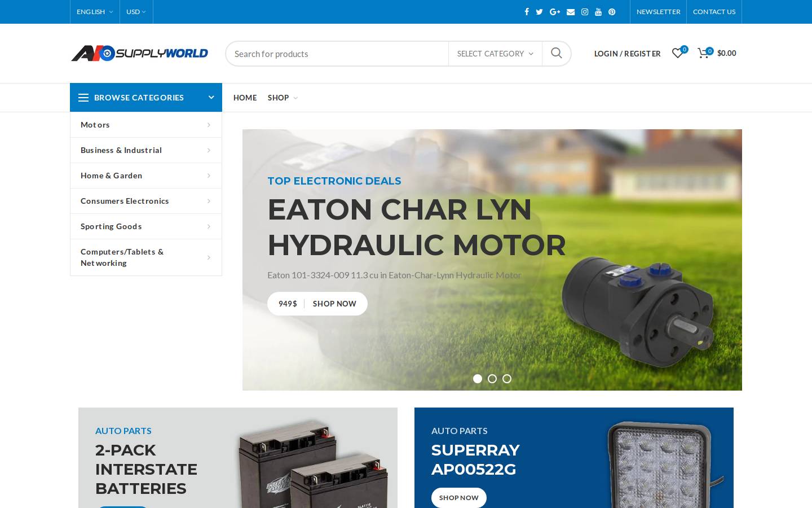Viewport: 812px width, 508px height.
Task: Open the SHOP menu item
Action: (278, 98)
